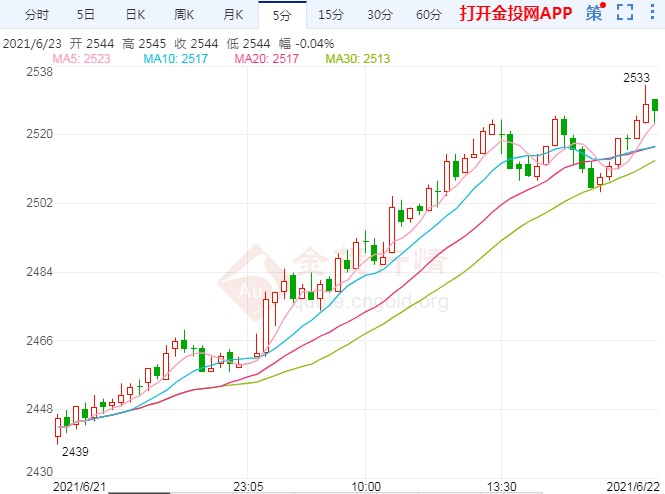Toggle fullscreen chart view icon
665x494 pixels.
pos(625,12)
